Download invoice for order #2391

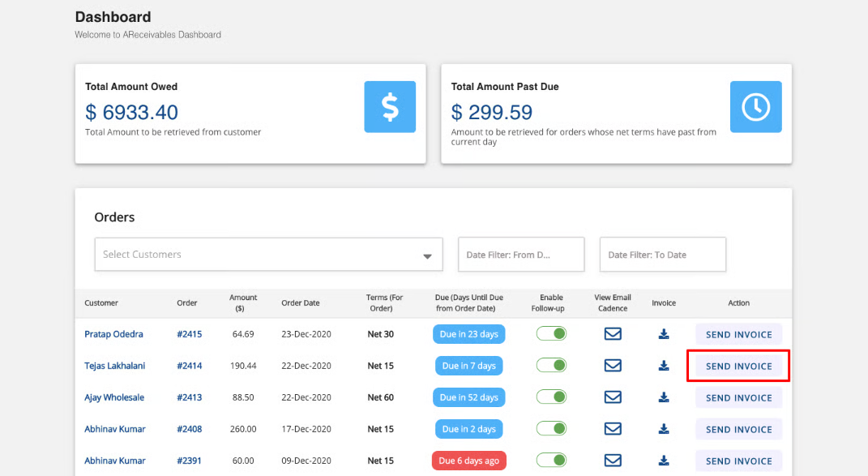pos(664,461)
